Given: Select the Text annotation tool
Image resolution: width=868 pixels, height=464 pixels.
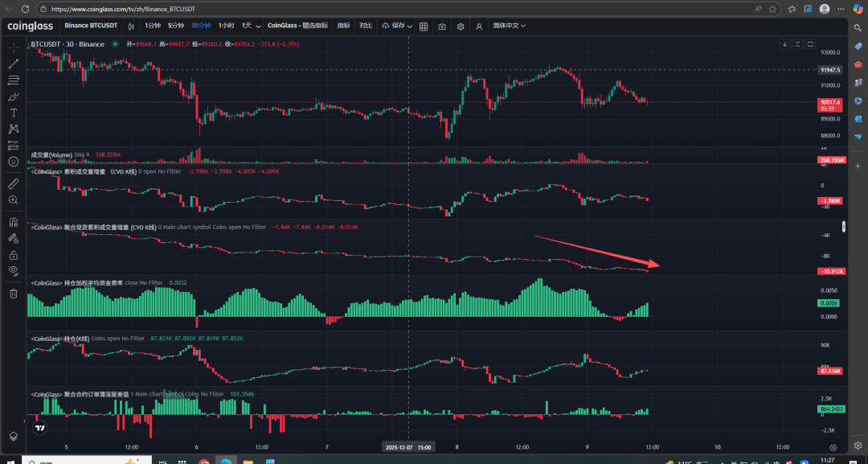Looking at the screenshot, I should tap(14, 113).
